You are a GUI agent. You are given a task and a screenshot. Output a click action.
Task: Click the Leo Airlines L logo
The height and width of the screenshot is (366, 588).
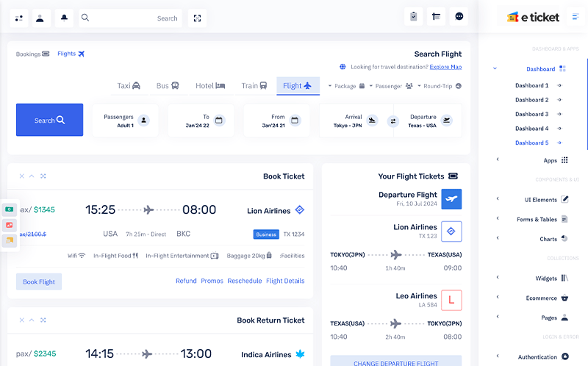[x=451, y=300]
